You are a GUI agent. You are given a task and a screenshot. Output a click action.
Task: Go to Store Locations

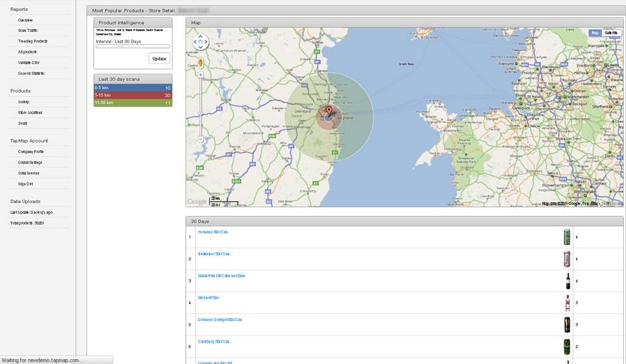(x=30, y=113)
